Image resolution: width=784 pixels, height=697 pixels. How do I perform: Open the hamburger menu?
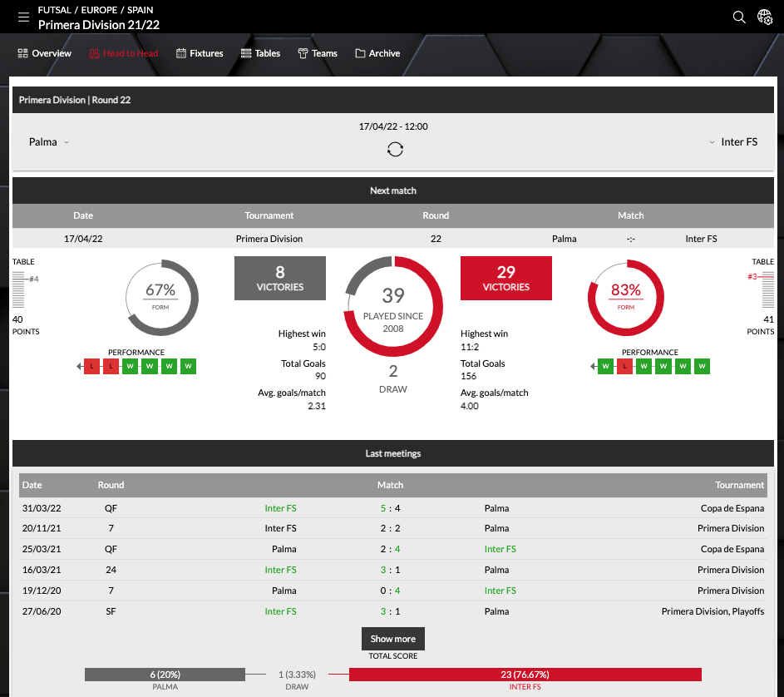23,17
